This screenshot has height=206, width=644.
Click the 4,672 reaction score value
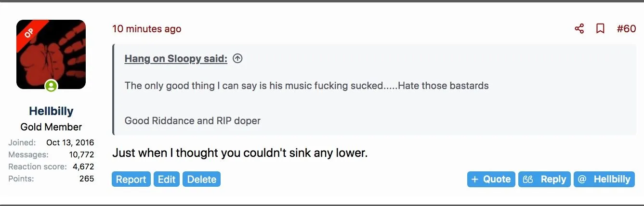pos(83,167)
